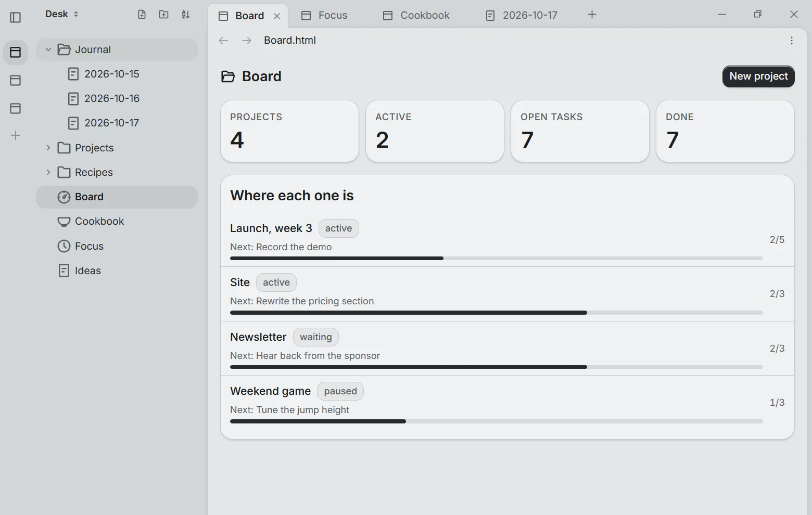
Task: Switch to the 2026-10-17 tab
Action: tap(522, 16)
